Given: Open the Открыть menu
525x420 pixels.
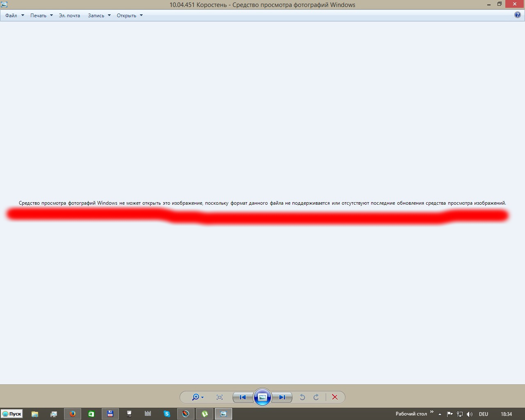Looking at the screenshot, I should (130, 16).
